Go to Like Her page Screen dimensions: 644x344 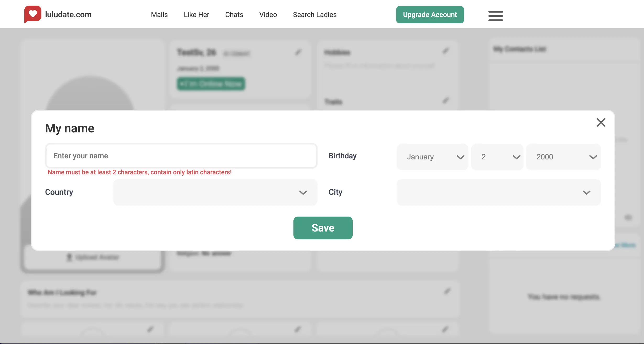tap(197, 15)
